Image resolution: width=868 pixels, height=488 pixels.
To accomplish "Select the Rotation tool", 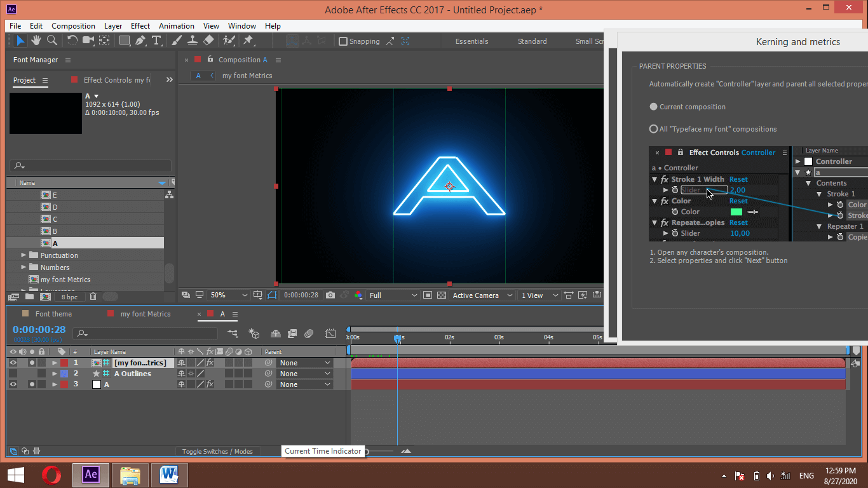I will point(72,40).
